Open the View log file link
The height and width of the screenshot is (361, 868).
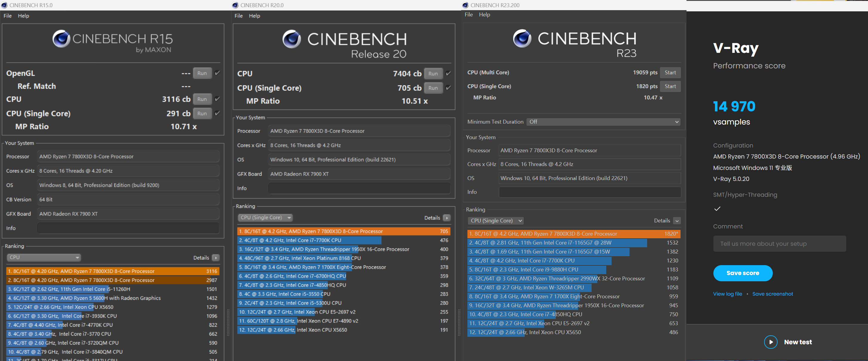coord(727,294)
